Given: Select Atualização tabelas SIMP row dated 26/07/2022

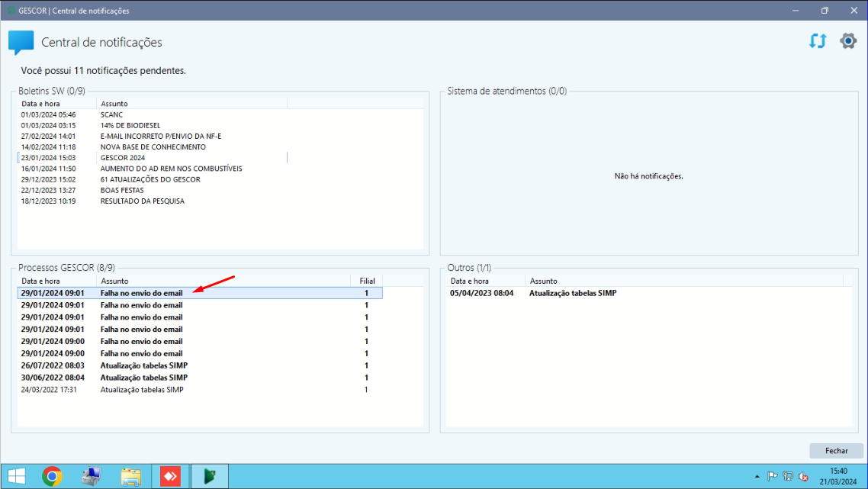Looking at the screenshot, I should point(200,365).
